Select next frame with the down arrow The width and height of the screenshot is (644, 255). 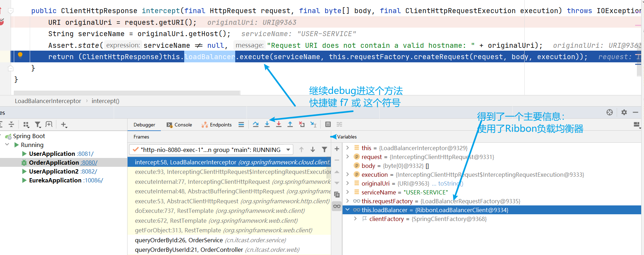coord(313,149)
